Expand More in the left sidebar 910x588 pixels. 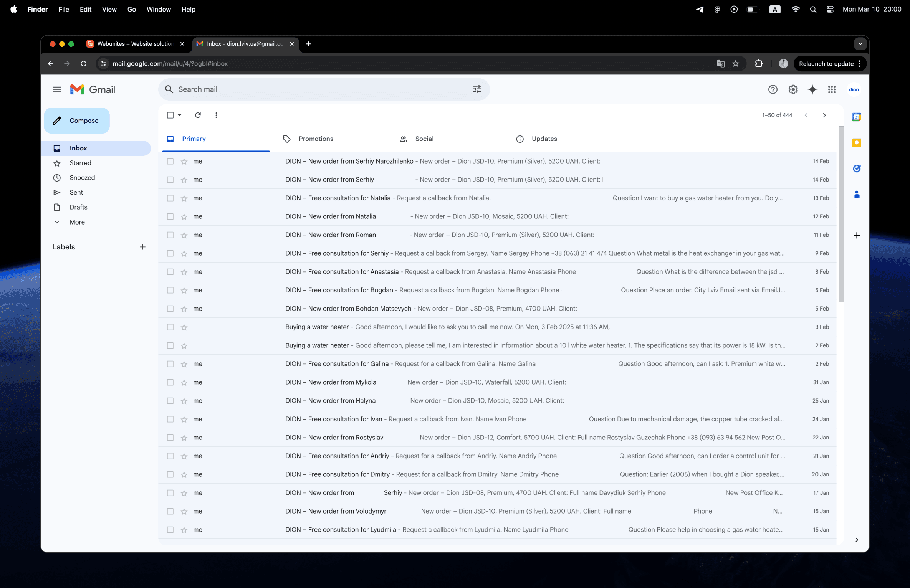coord(77,222)
